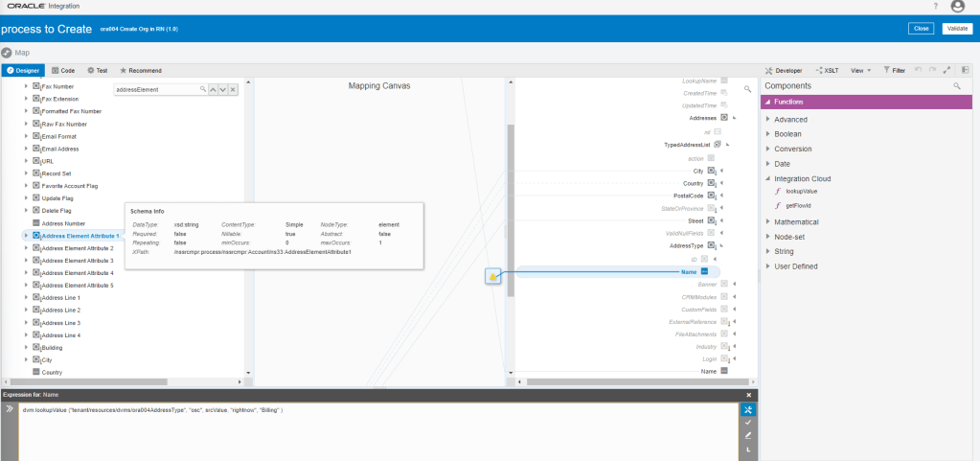Click the Validate button
980x461 pixels.
click(956, 29)
